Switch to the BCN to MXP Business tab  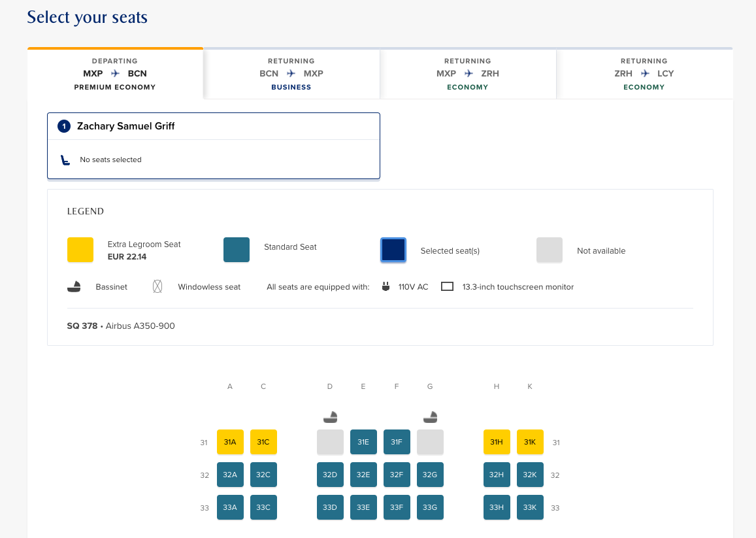291,74
